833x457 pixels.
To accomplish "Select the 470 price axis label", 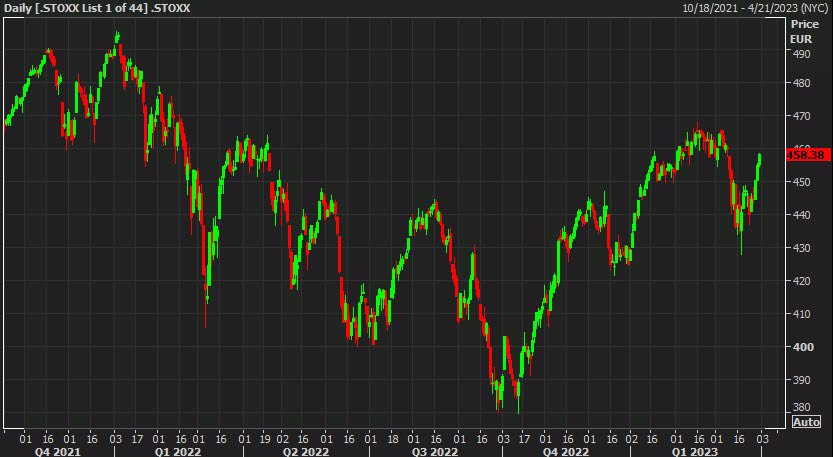I will coord(801,116).
